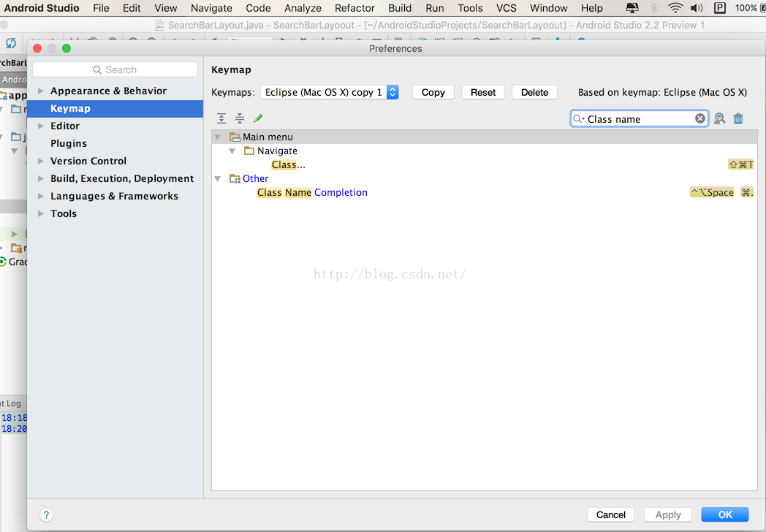The height and width of the screenshot is (532, 766).
Task: Open the Analyze menu
Action: (303, 8)
